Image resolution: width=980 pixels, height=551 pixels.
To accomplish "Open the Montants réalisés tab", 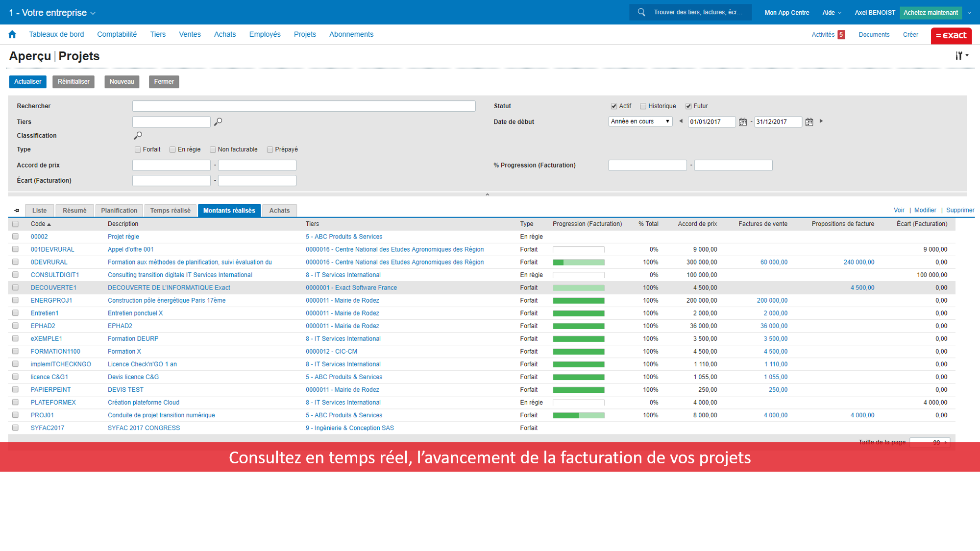I will coord(229,210).
